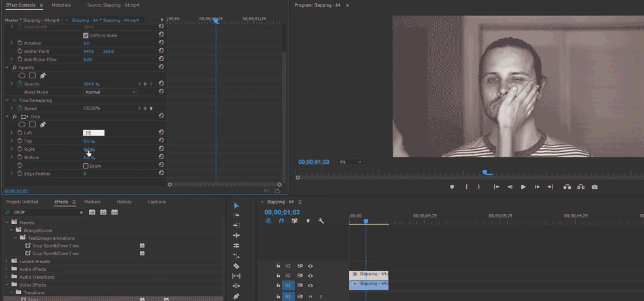Screen dimensions: 644x301
Task: Create ellipse mask under Opacity effect
Action: point(22,76)
